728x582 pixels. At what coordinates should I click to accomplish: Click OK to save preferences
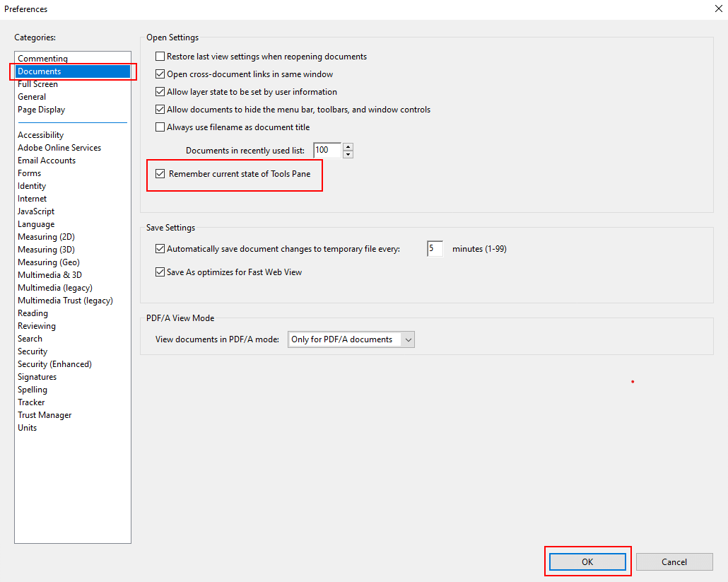(587, 561)
